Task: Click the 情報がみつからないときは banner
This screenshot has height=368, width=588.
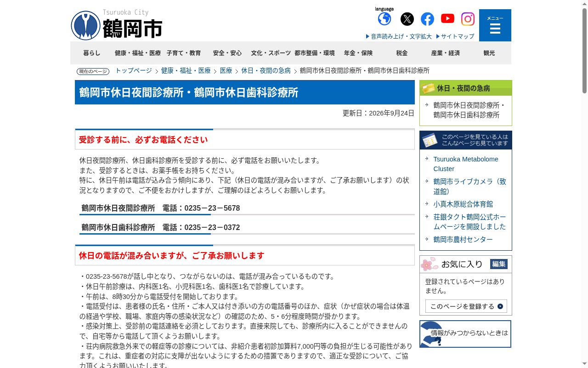Action: click(x=465, y=334)
